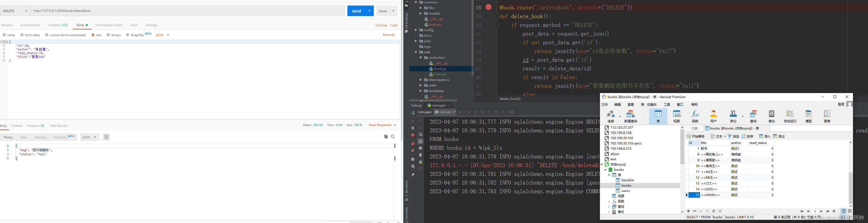Select the 视图 views icon in Navicat toolbar
This screenshot has width=868, height=223.
click(x=676, y=116)
